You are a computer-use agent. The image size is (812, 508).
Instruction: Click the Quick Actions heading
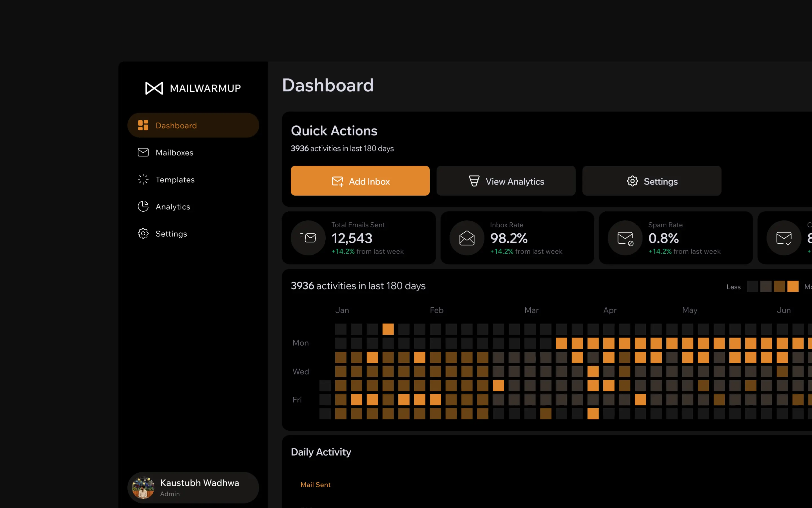[x=334, y=131]
